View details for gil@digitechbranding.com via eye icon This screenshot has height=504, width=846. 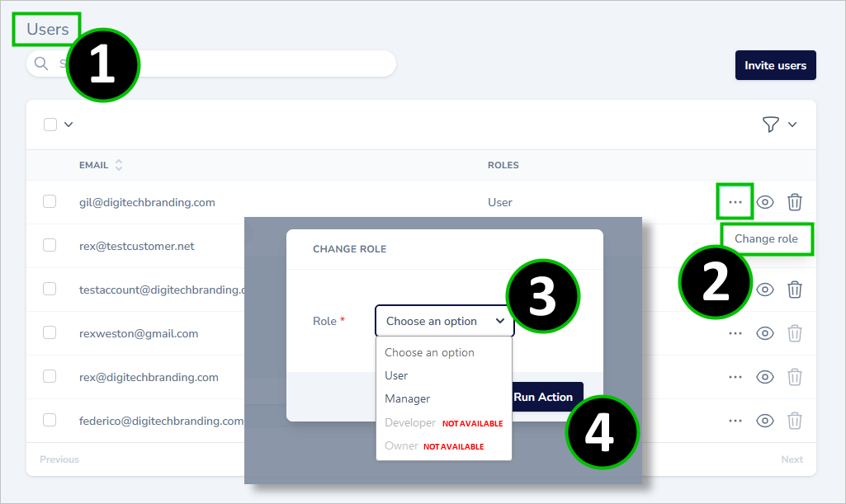pos(766,201)
